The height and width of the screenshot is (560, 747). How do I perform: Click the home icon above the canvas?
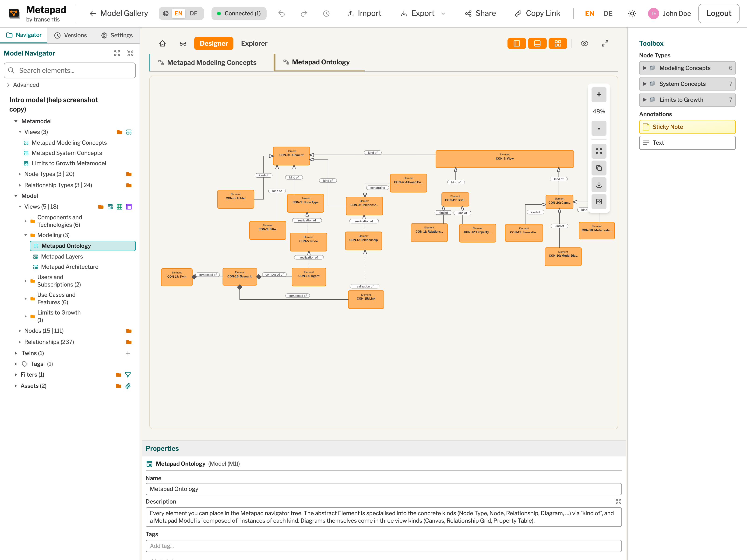pos(162,44)
